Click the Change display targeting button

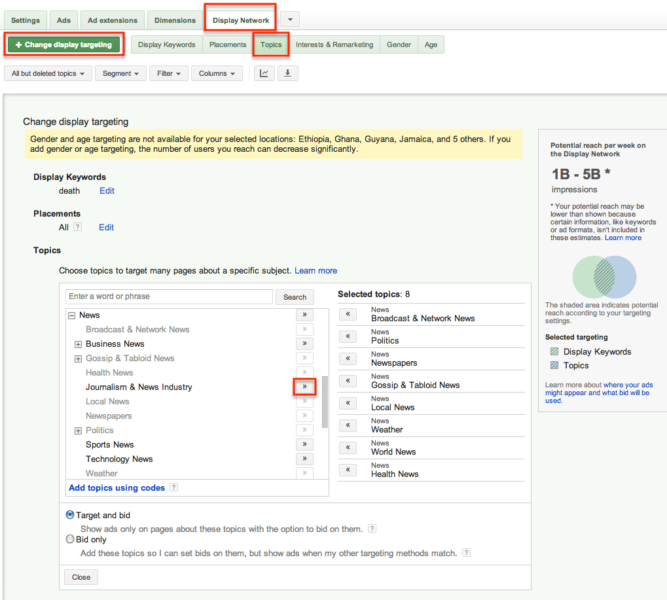click(64, 45)
